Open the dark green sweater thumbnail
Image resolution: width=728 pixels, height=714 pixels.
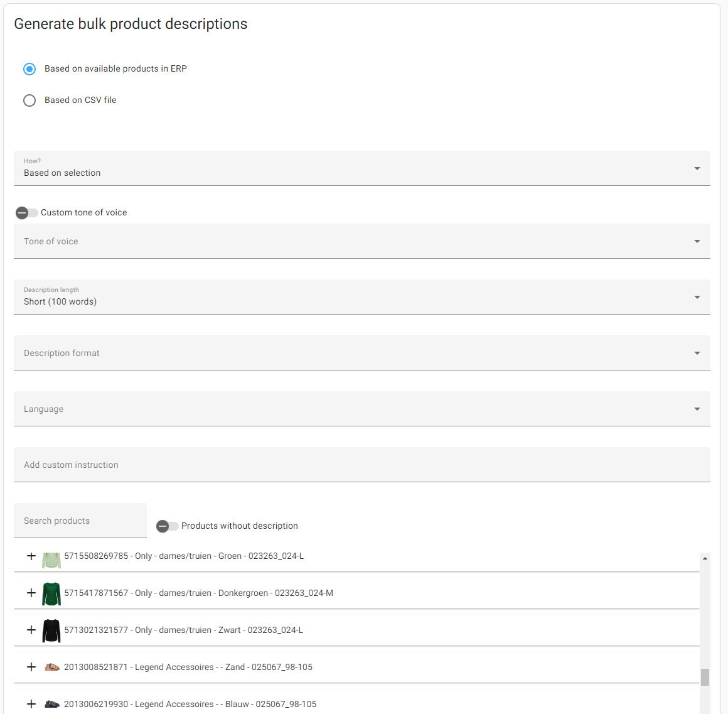pyautogui.click(x=51, y=594)
